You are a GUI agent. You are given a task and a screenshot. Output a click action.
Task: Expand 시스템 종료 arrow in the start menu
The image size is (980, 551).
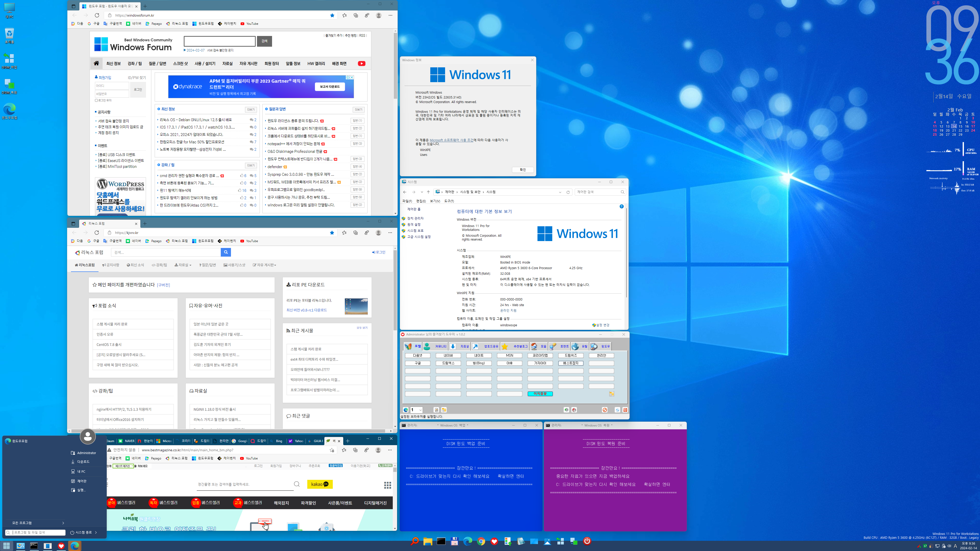tap(96, 532)
